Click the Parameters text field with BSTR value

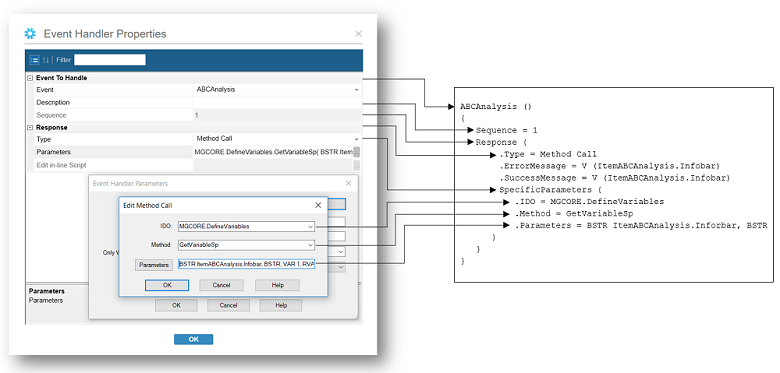tap(246, 265)
